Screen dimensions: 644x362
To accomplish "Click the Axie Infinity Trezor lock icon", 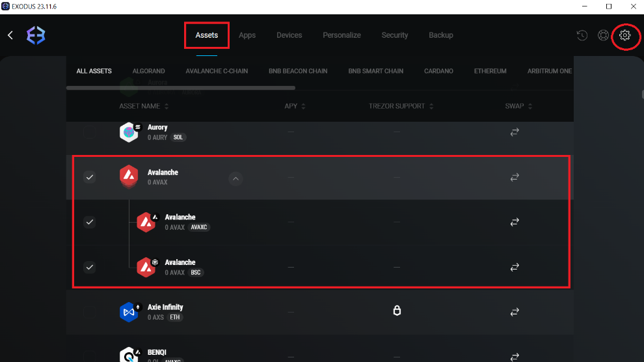I will point(397,311).
